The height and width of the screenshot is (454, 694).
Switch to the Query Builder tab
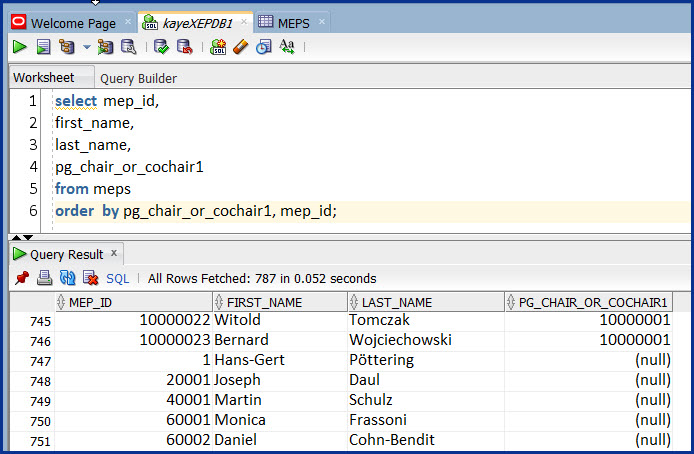click(x=138, y=78)
